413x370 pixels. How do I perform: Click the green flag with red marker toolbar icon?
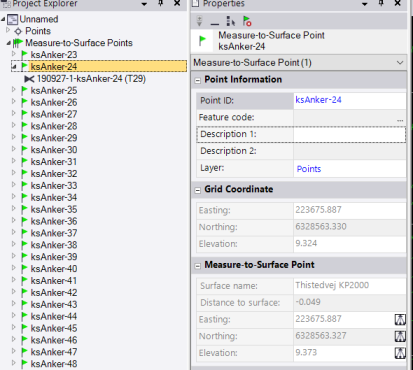pos(247,21)
